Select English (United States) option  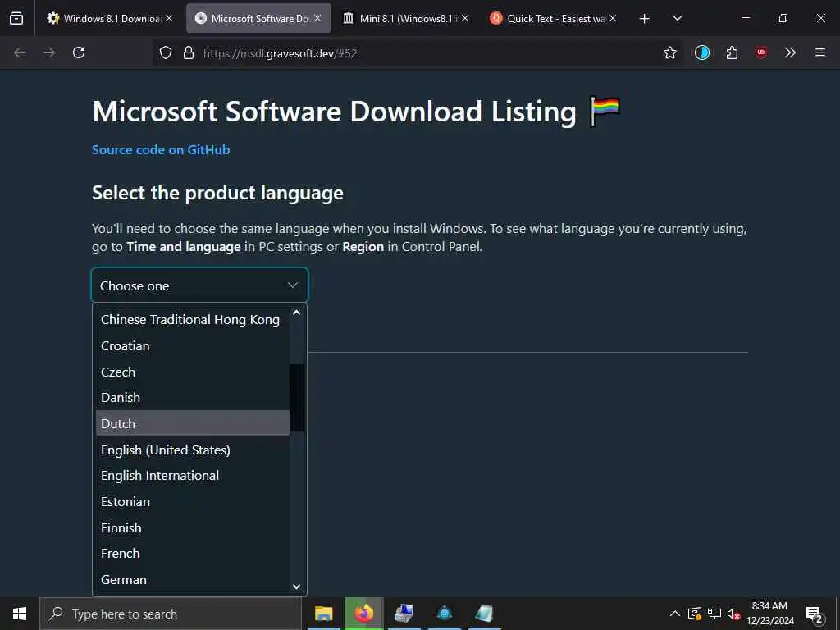(x=192, y=450)
